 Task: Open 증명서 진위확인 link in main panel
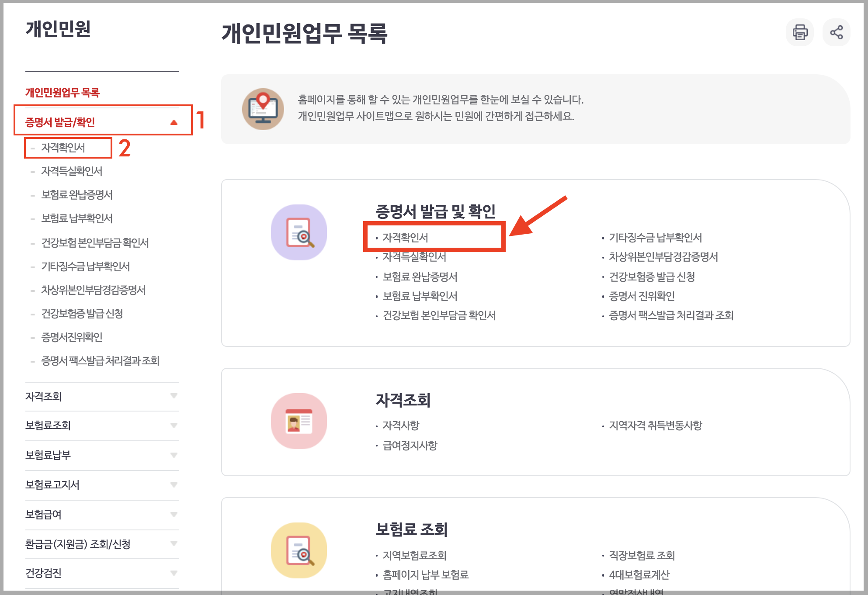[x=642, y=296]
